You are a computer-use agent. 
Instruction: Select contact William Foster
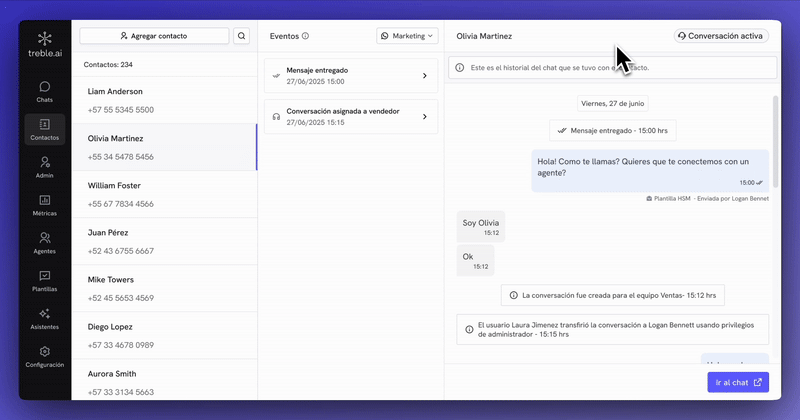(x=164, y=194)
